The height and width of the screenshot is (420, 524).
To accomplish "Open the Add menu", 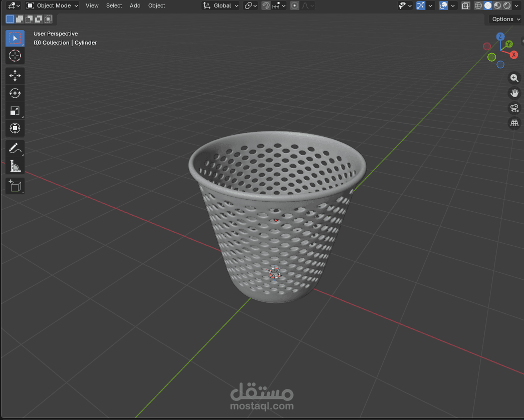I will pyautogui.click(x=135, y=6).
